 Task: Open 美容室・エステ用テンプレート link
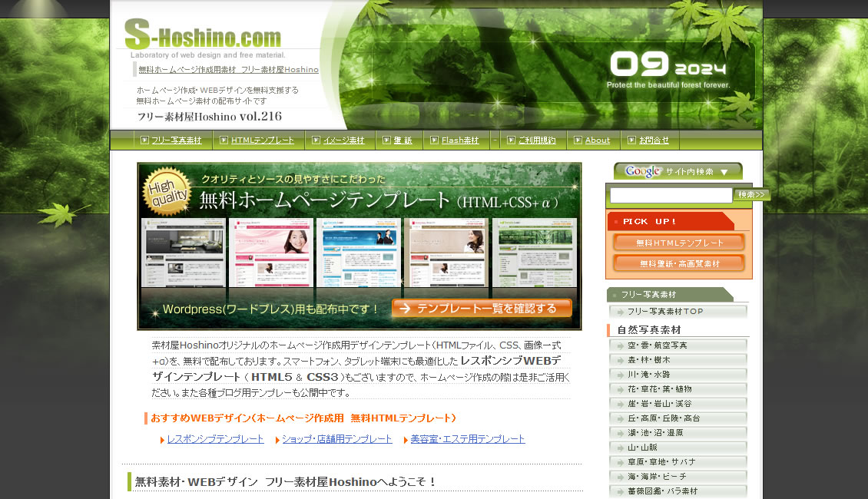(468, 439)
